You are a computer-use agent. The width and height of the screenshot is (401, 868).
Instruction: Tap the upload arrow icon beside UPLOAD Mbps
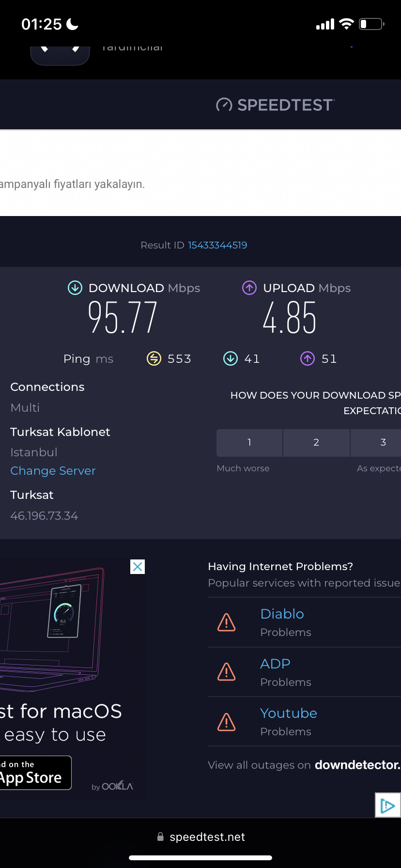tap(249, 288)
